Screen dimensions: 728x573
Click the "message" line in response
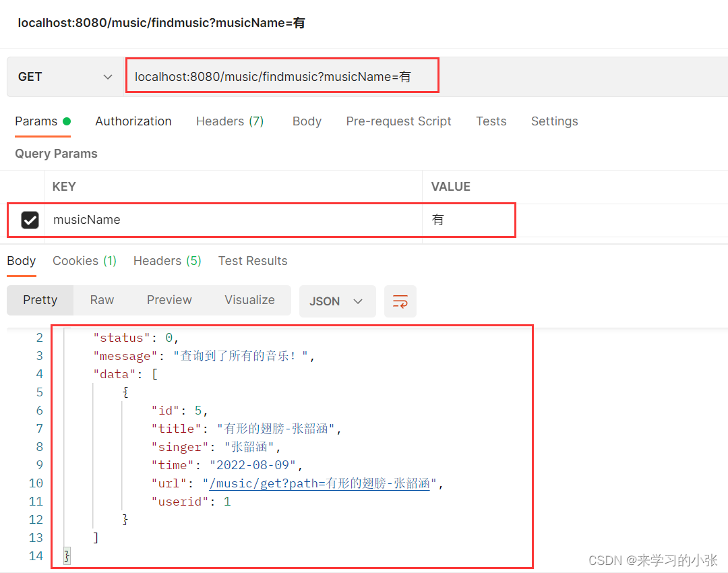click(204, 356)
